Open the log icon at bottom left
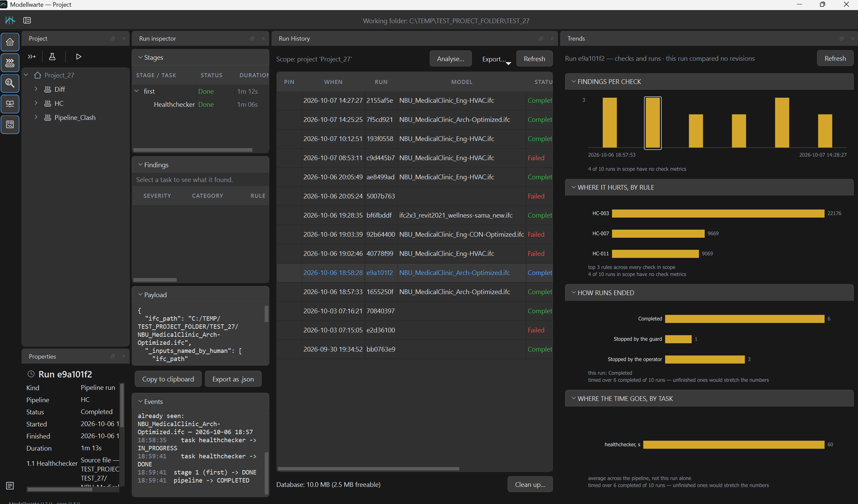 click(x=10, y=486)
